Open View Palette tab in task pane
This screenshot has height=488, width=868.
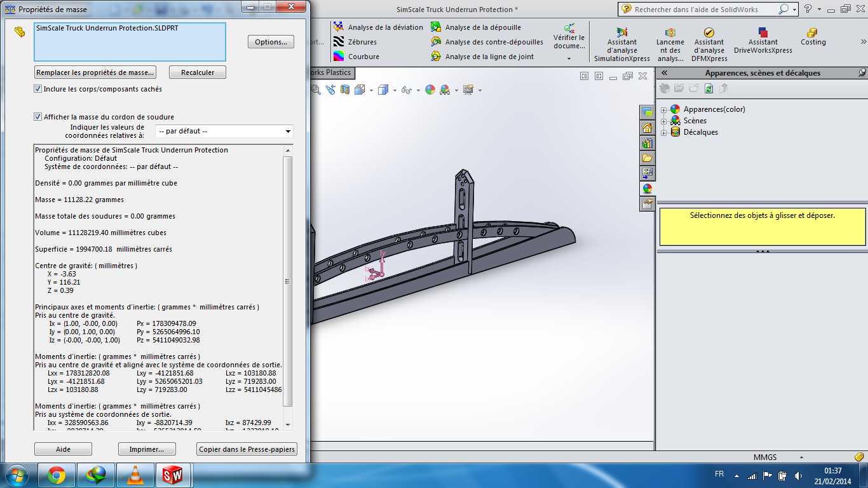point(647,173)
